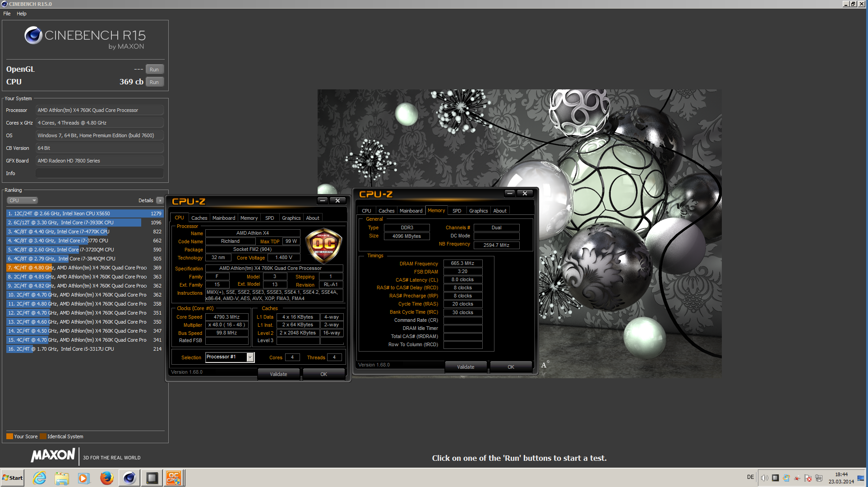Viewport: 868px width, 487px height.
Task: Click OK in the left CPU-Z window
Action: point(323,374)
